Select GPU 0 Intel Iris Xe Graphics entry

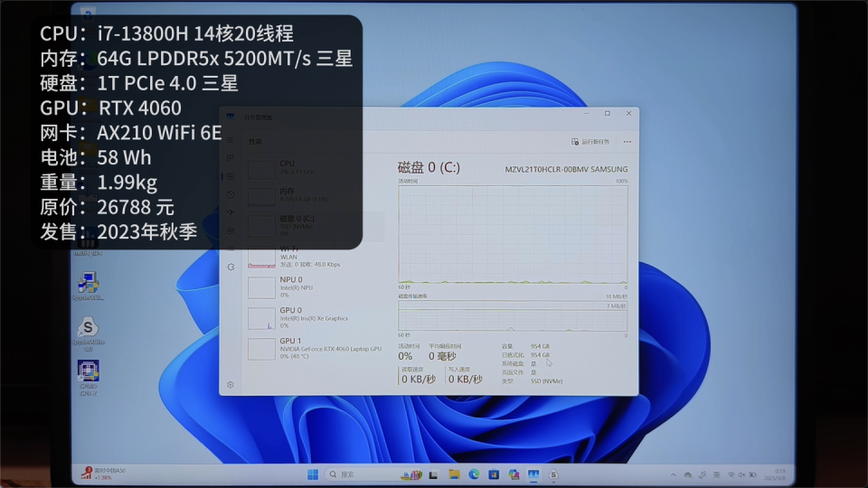316,318
